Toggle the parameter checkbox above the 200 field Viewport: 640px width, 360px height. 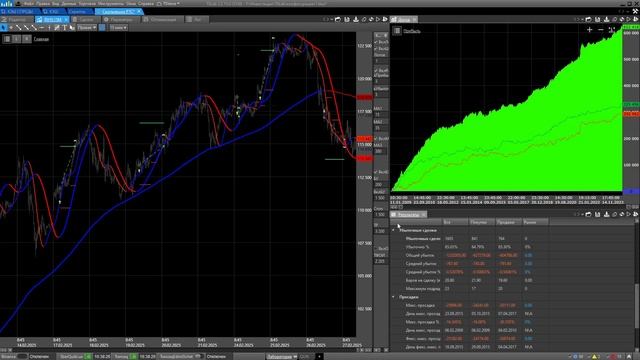click(376, 172)
